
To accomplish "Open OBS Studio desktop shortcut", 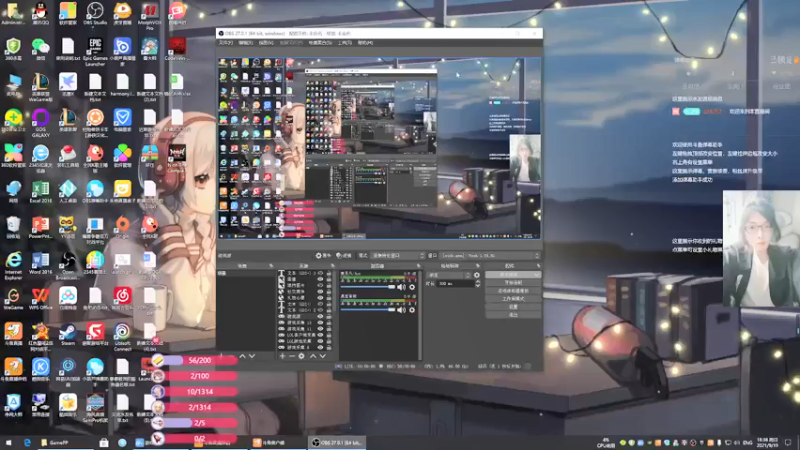I will (x=95, y=13).
